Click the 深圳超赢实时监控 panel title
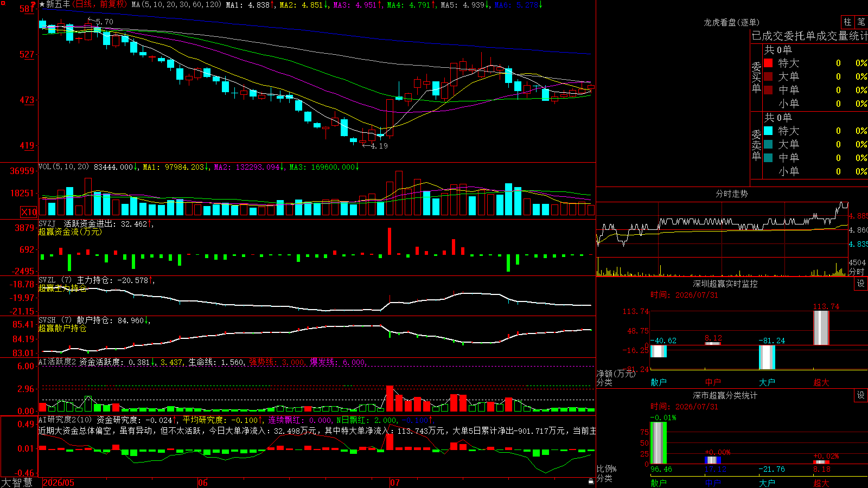The height and width of the screenshot is (488, 868). 725,284
